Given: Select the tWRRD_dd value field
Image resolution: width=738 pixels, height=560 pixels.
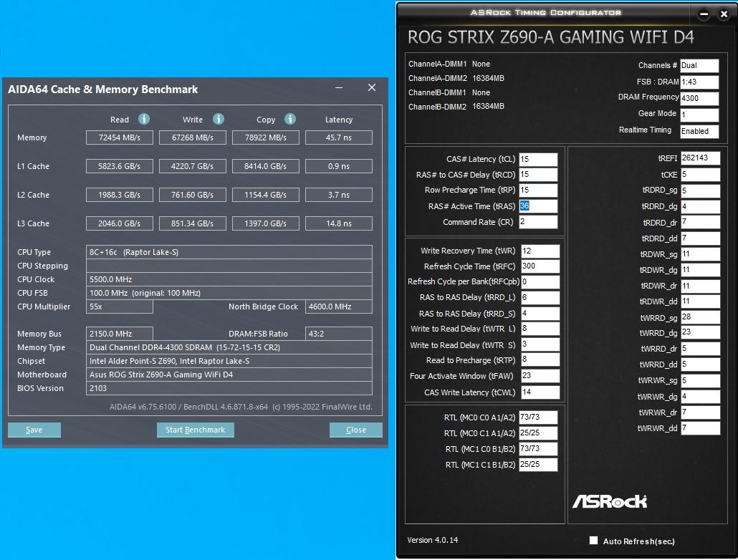Looking at the screenshot, I should click(700, 365).
